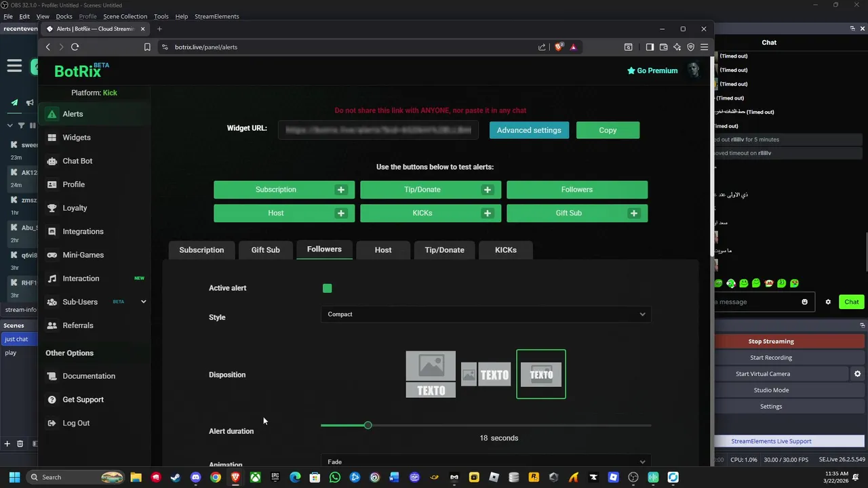Open Mini-Games section

click(95, 255)
